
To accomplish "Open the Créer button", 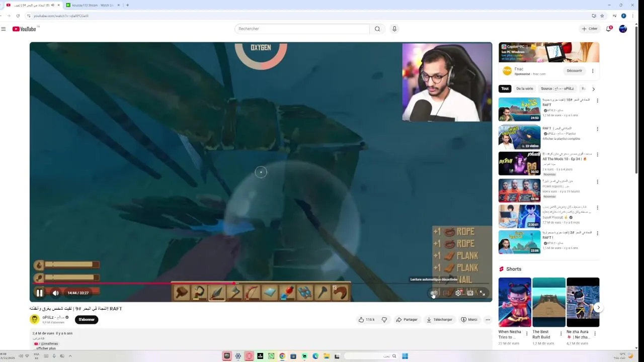I will (x=590, y=29).
